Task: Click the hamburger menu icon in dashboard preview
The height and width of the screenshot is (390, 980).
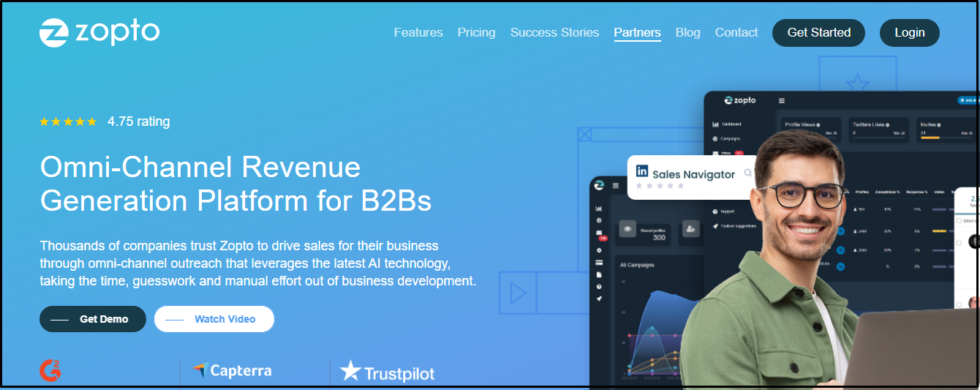Action: (x=782, y=100)
